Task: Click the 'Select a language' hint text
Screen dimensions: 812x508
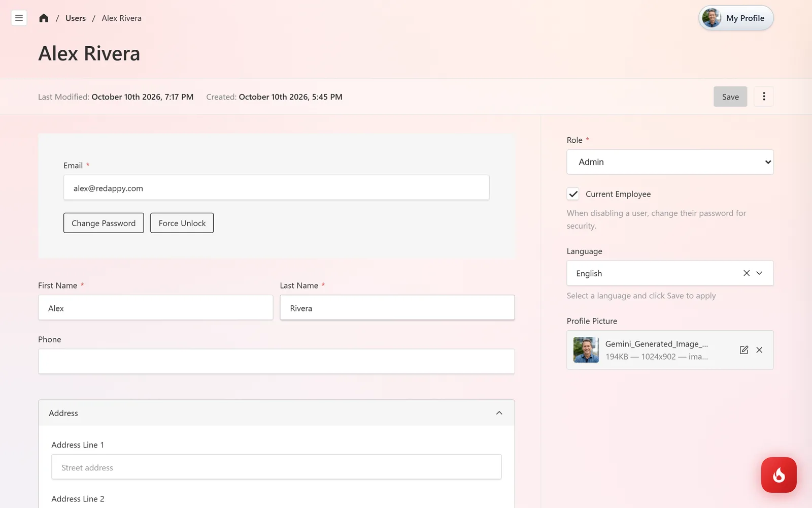Action: (641, 296)
